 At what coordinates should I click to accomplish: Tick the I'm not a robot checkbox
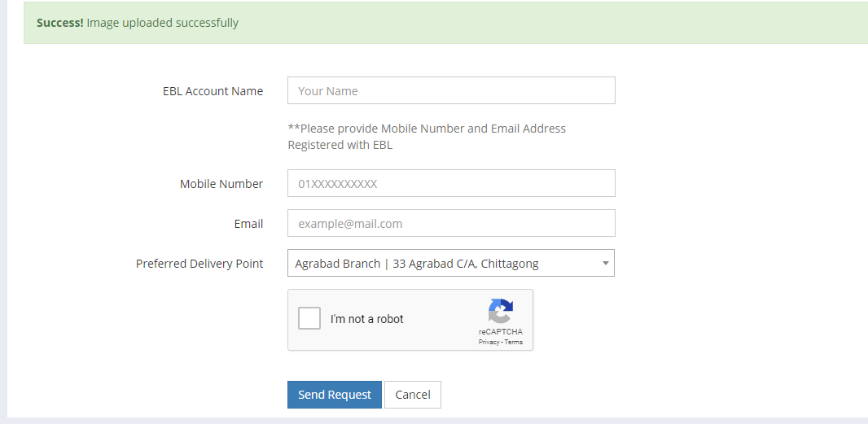309,318
